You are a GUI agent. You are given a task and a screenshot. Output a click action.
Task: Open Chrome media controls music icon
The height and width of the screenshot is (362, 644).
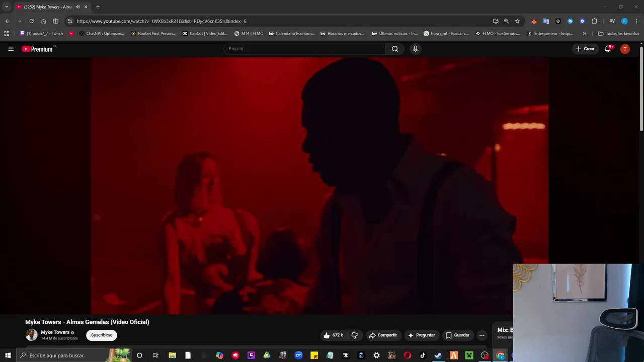point(612,21)
